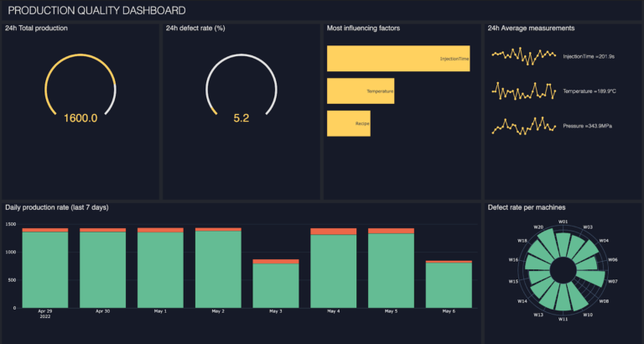Click the W13 machine label on polar chart
Screen dimensions: 644x344
coord(538,315)
